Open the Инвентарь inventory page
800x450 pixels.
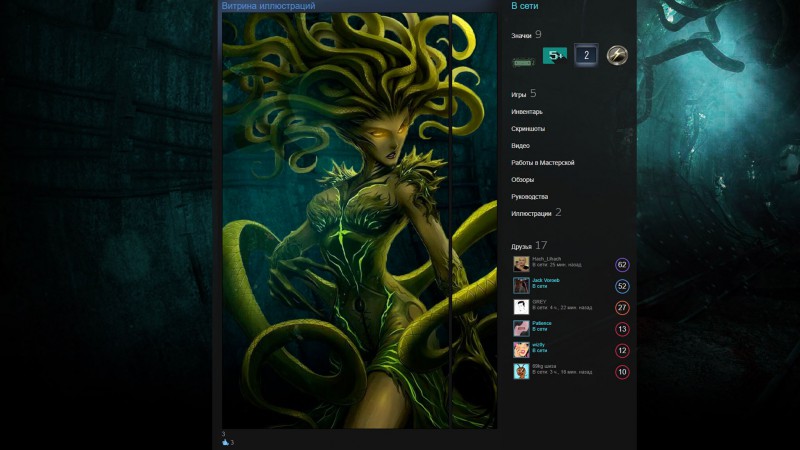[527, 112]
